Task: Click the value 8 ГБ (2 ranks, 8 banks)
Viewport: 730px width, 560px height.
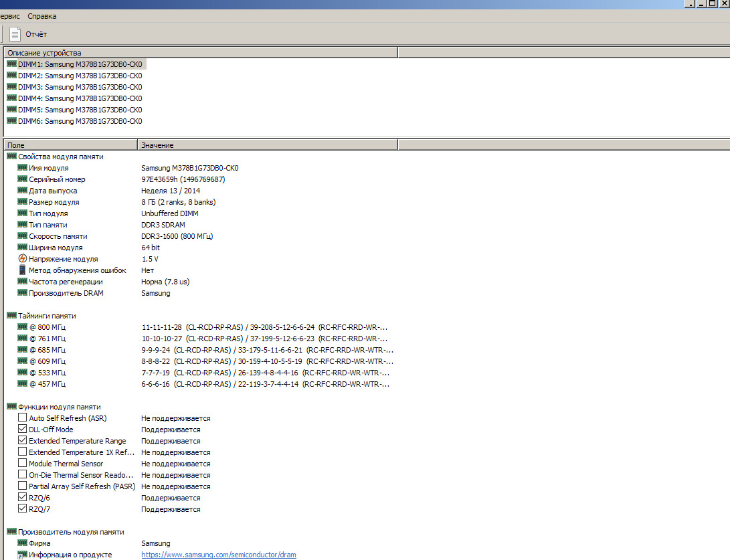Action: point(178,202)
